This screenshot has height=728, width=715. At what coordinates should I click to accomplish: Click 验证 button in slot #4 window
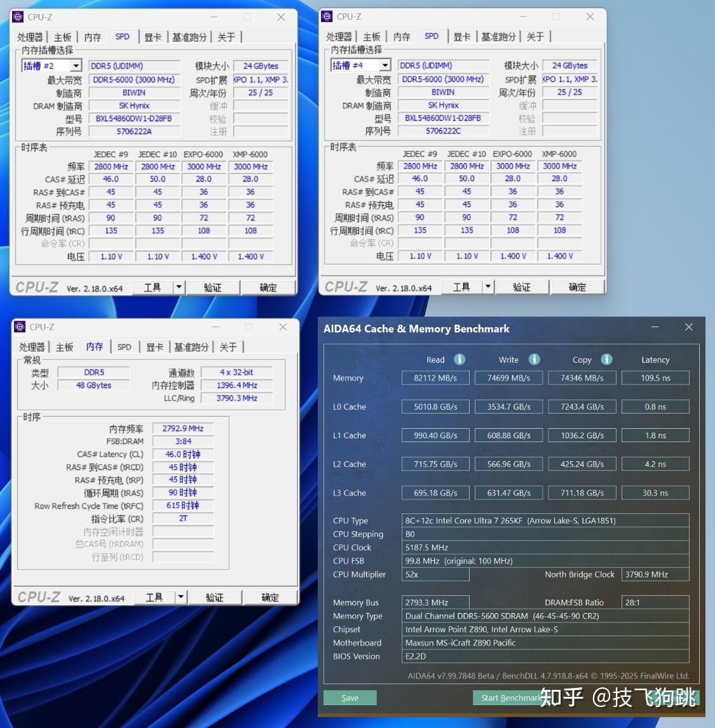click(x=522, y=287)
